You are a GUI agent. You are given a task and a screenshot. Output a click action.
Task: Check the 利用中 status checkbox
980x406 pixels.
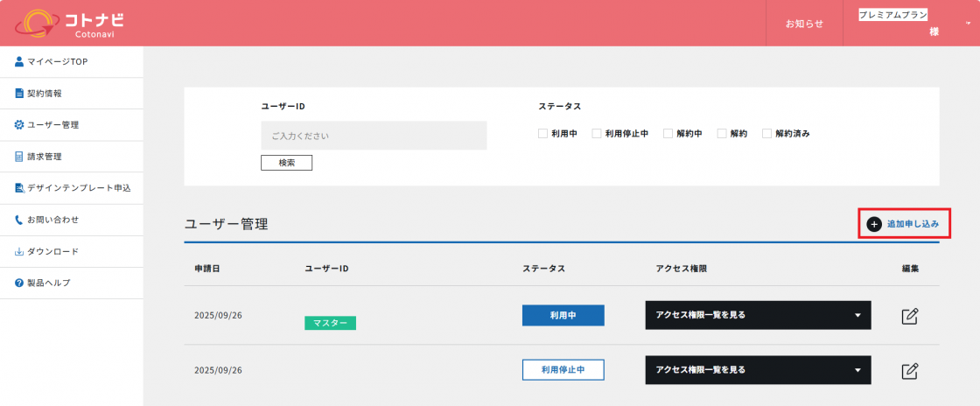click(x=542, y=134)
